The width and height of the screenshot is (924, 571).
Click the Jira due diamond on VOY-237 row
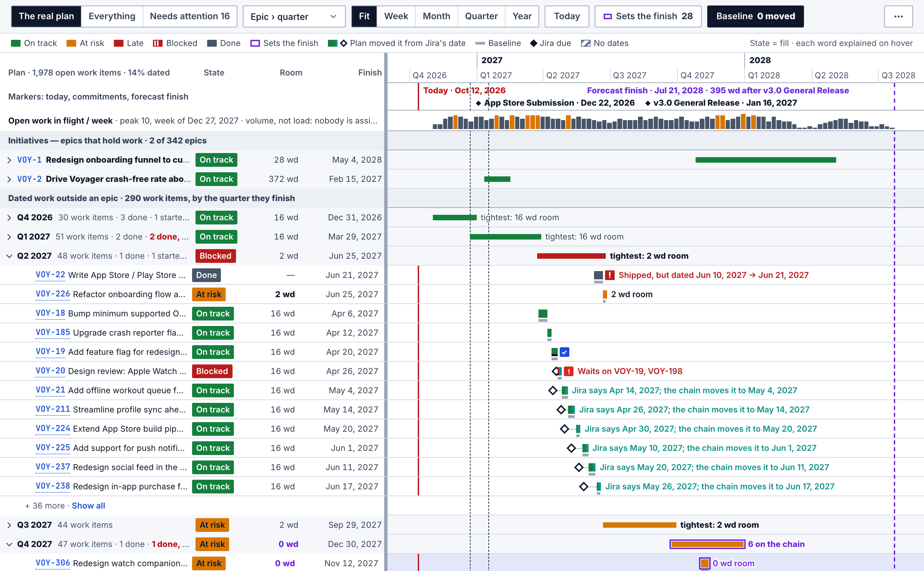coord(579,467)
